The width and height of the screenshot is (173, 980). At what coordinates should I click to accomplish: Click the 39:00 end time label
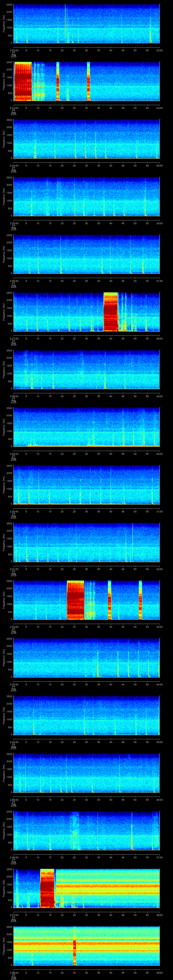159,972
